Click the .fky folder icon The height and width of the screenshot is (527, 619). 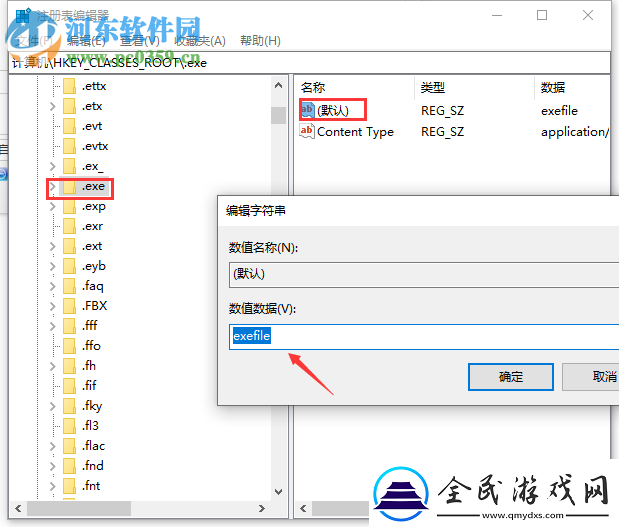69,406
